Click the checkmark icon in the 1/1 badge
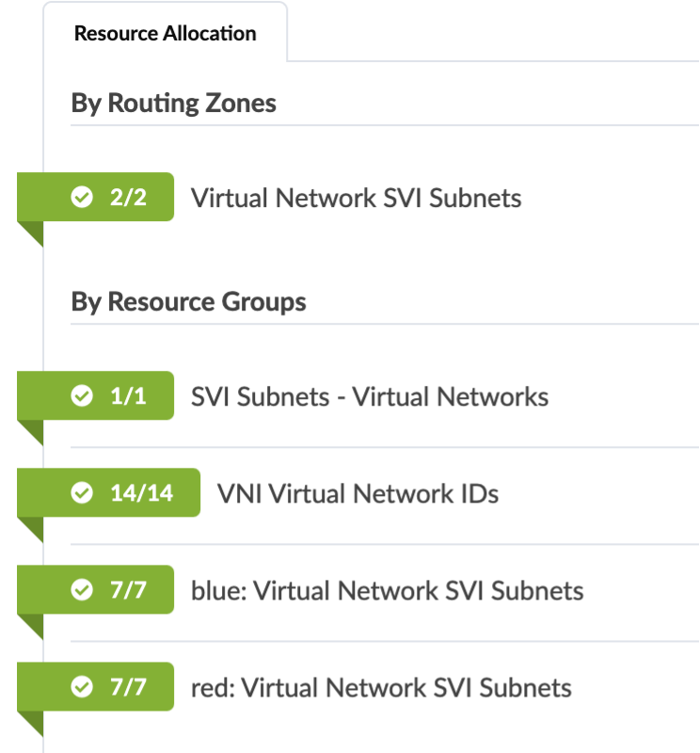 pos(83,396)
